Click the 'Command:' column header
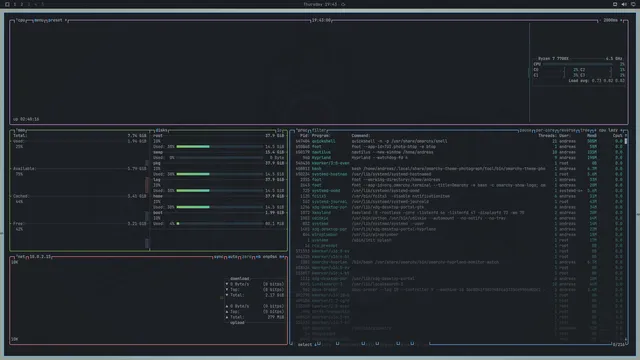Viewport: 640px width, 360px height. click(361, 136)
